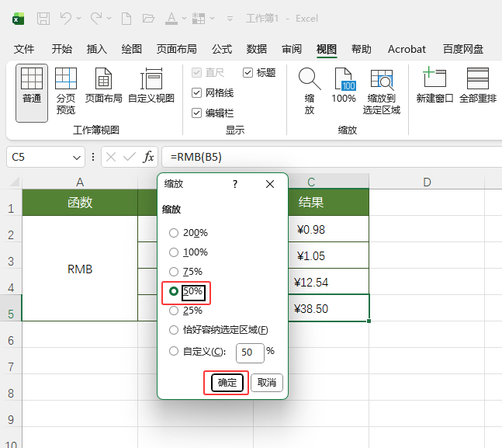The height and width of the screenshot is (448, 502).
Task: Reset zoom with the 100% button
Action: [x=344, y=86]
